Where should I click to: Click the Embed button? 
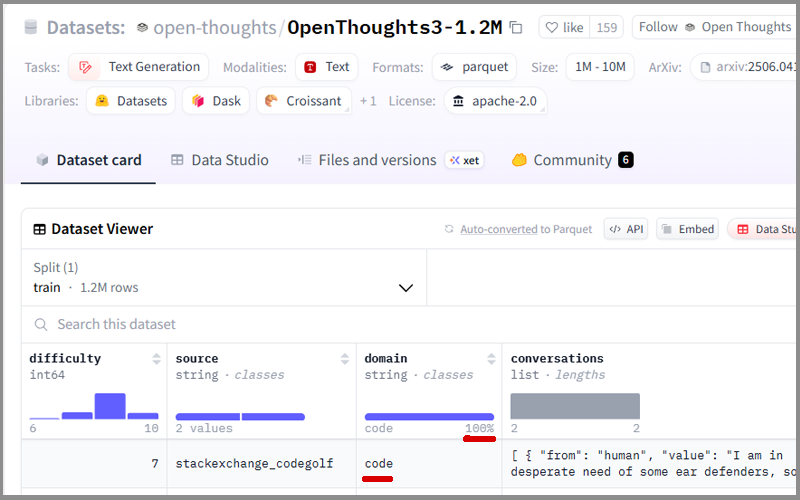tap(687, 229)
